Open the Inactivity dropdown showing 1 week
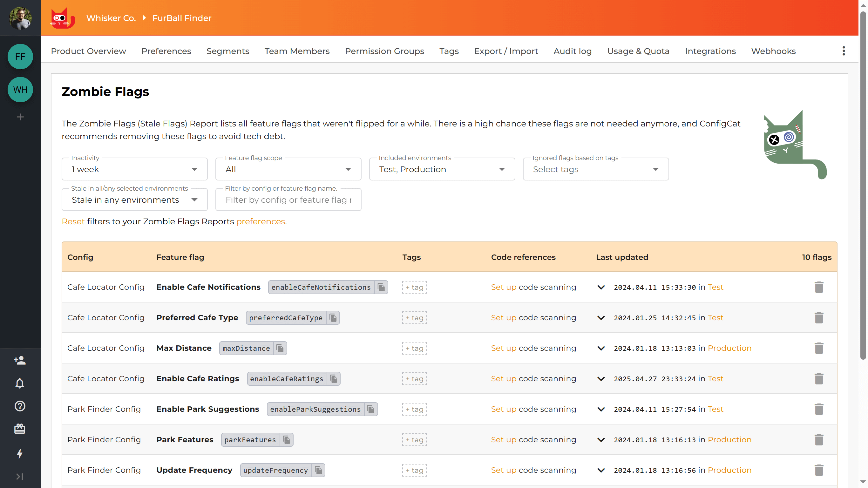Viewport: 868px width, 488px height. pyautogui.click(x=134, y=169)
